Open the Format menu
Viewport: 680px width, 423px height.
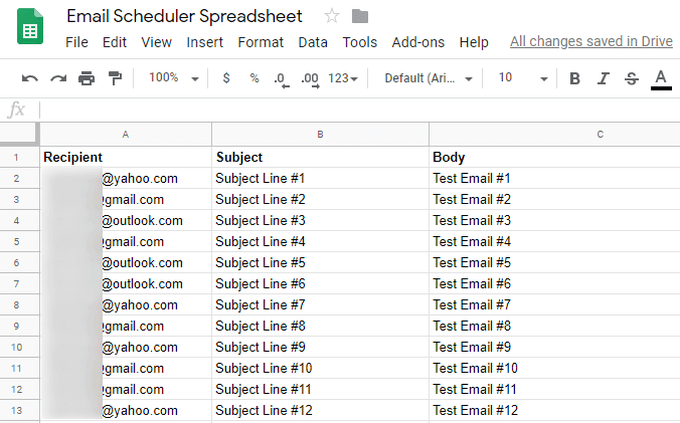(261, 42)
